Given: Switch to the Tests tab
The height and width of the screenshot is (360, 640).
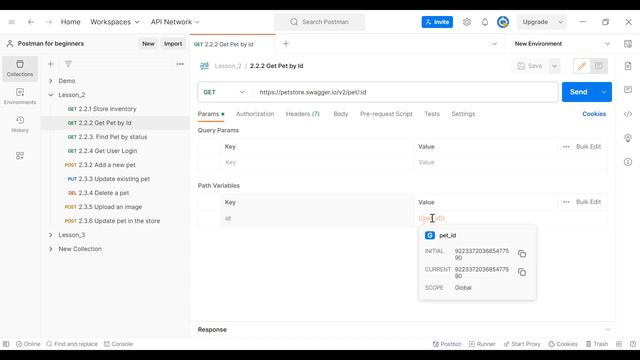Looking at the screenshot, I should (432, 114).
